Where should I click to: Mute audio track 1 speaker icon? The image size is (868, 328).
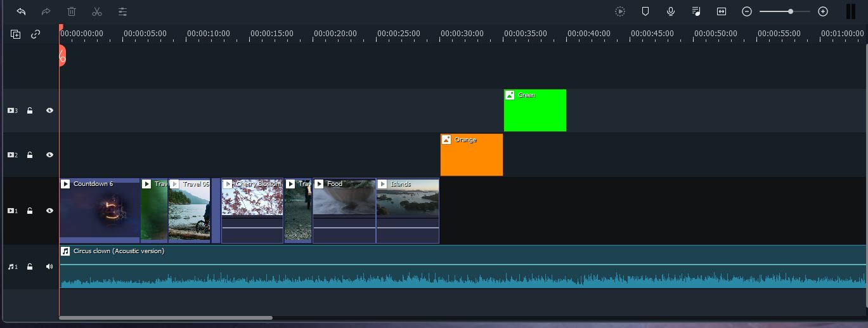[x=49, y=266]
